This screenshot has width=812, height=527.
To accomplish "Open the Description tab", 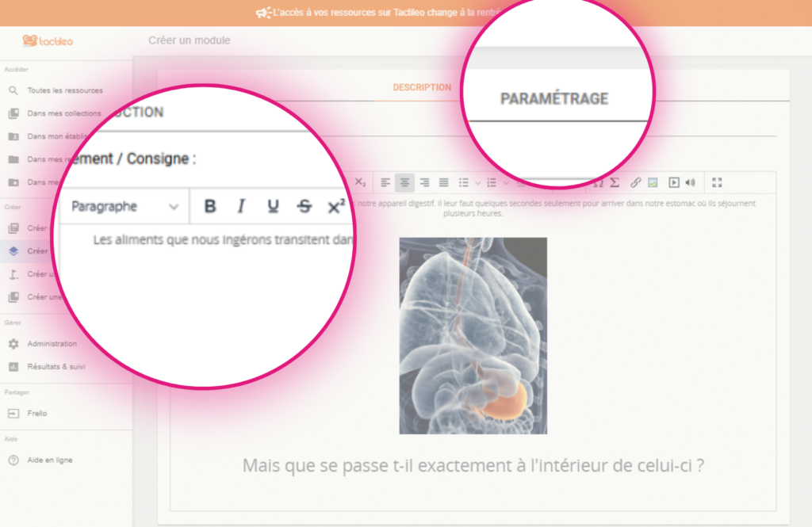I will tap(422, 87).
